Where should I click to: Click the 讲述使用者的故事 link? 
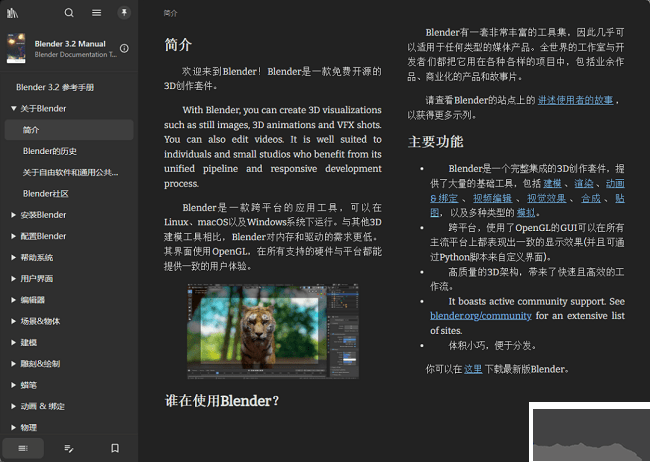coord(575,100)
